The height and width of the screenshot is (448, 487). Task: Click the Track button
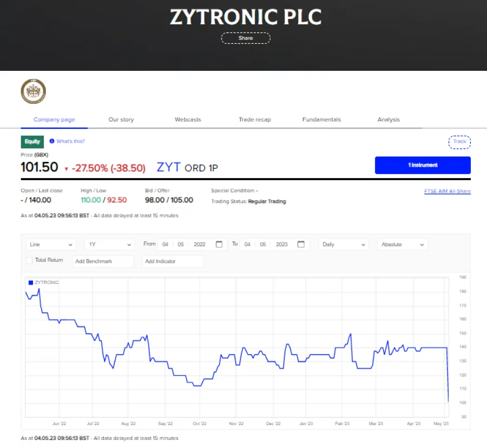tap(459, 141)
